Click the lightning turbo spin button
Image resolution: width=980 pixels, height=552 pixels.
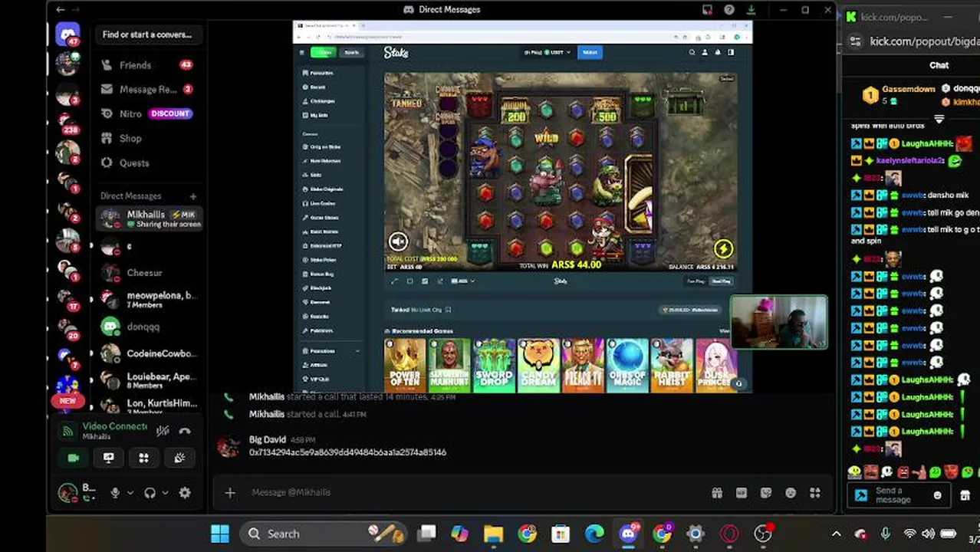coord(723,248)
